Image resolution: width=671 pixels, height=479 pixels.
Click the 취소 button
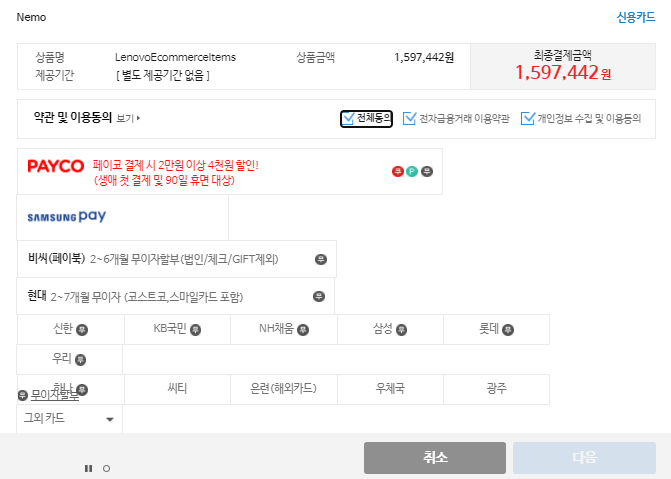(435, 458)
